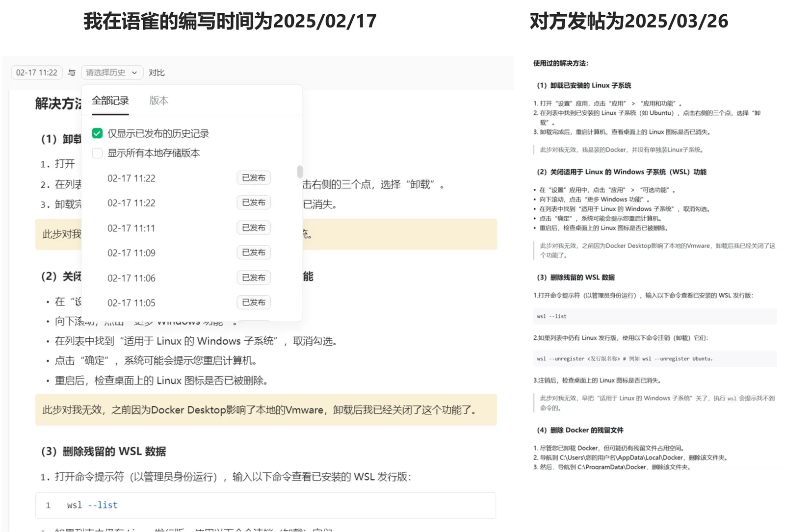
Task: Click the 已发布 badge beside 02-17 11:22
Action: pos(253,178)
